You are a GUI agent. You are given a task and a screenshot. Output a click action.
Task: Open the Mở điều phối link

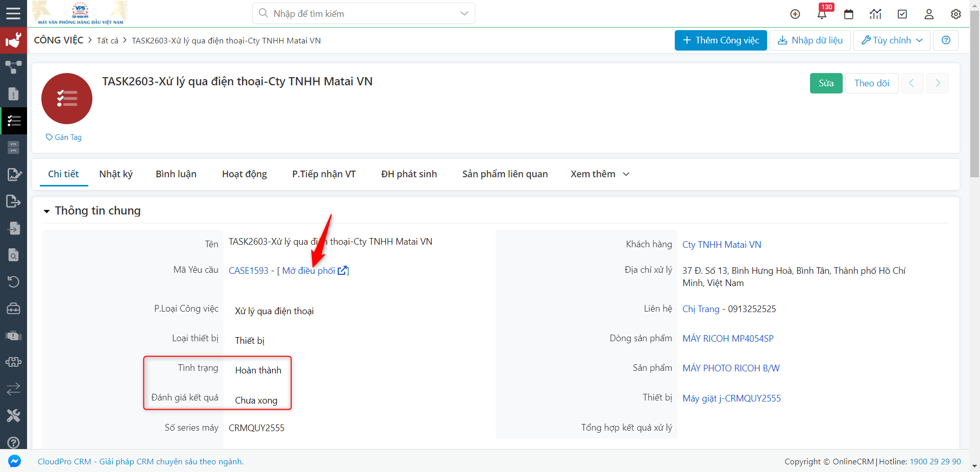[x=315, y=271]
